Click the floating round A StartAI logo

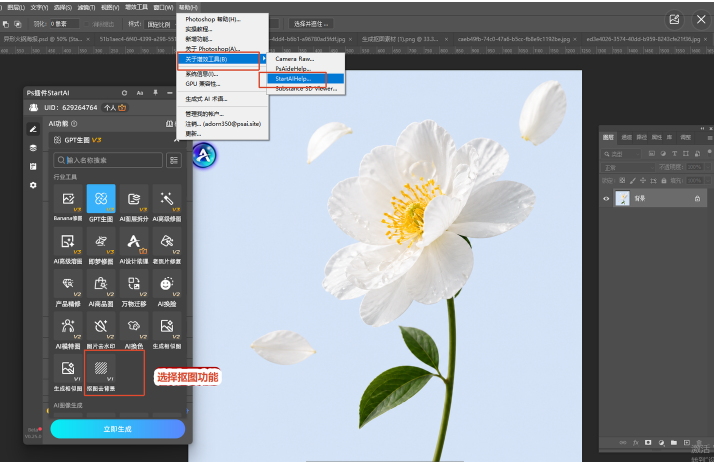pos(204,155)
